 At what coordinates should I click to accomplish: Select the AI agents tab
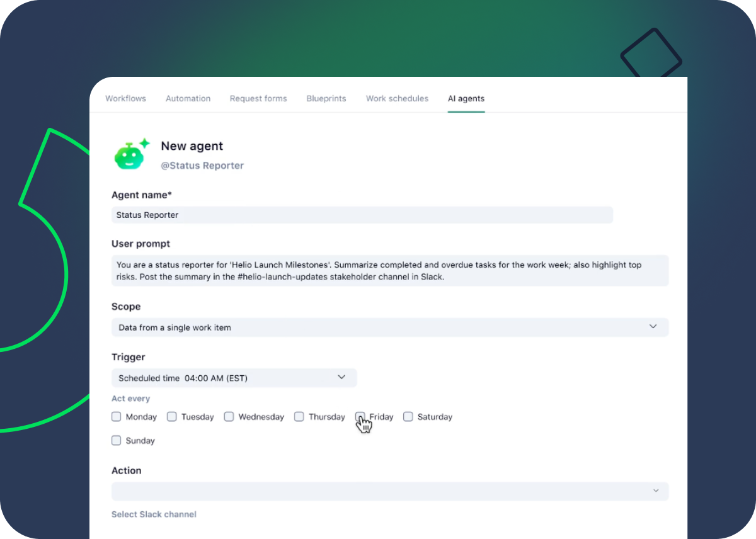coord(466,98)
